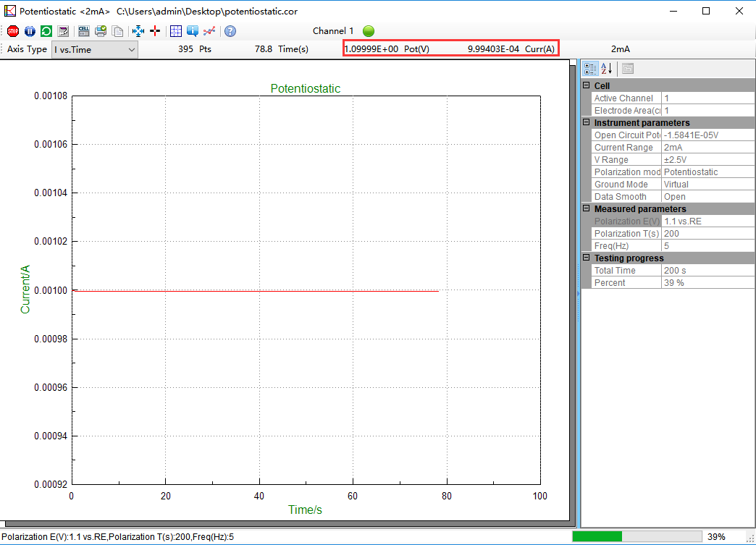The height and width of the screenshot is (545, 756).
Task: Collapse the Testing progress section
Action: tap(587, 258)
